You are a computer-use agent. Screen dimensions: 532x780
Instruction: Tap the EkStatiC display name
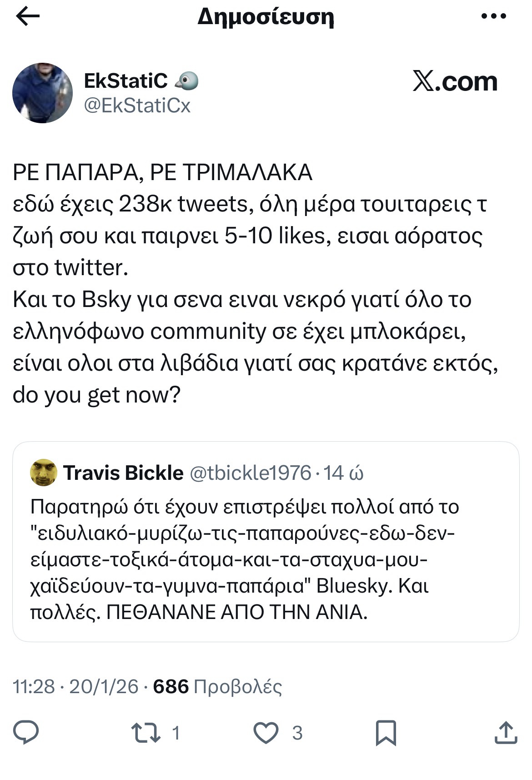coord(126,81)
